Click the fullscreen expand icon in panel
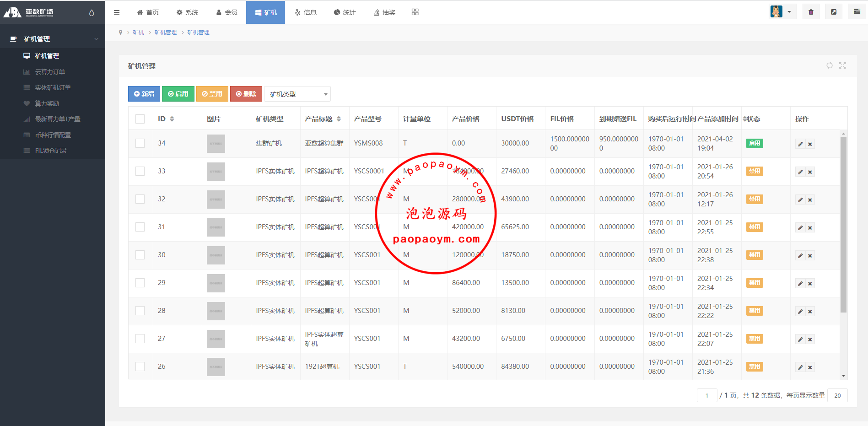 coord(842,65)
